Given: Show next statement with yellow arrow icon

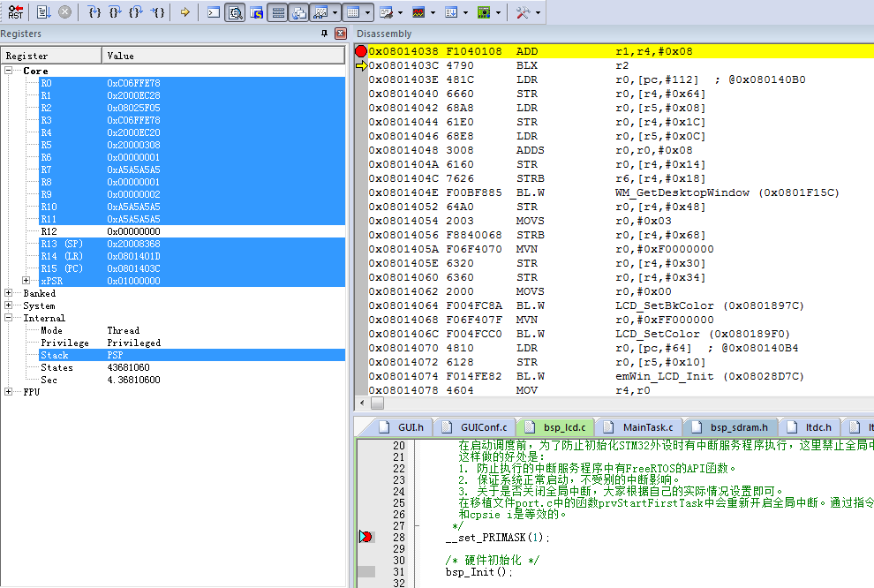Looking at the screenshot, I should tap(185, 11).
